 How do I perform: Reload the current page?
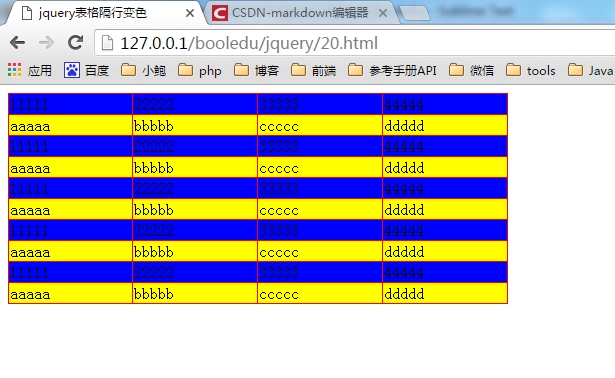click(x=75, y=42)
